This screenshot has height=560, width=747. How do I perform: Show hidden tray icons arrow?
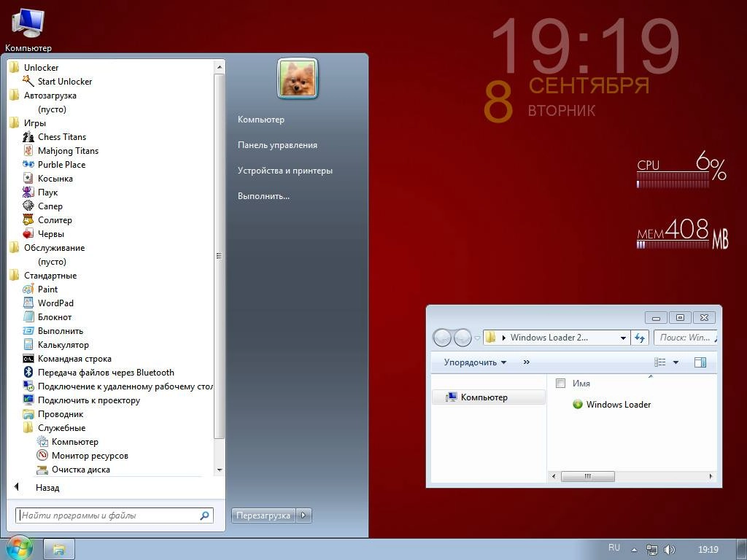pyautogui.click(x=634, y=550)
